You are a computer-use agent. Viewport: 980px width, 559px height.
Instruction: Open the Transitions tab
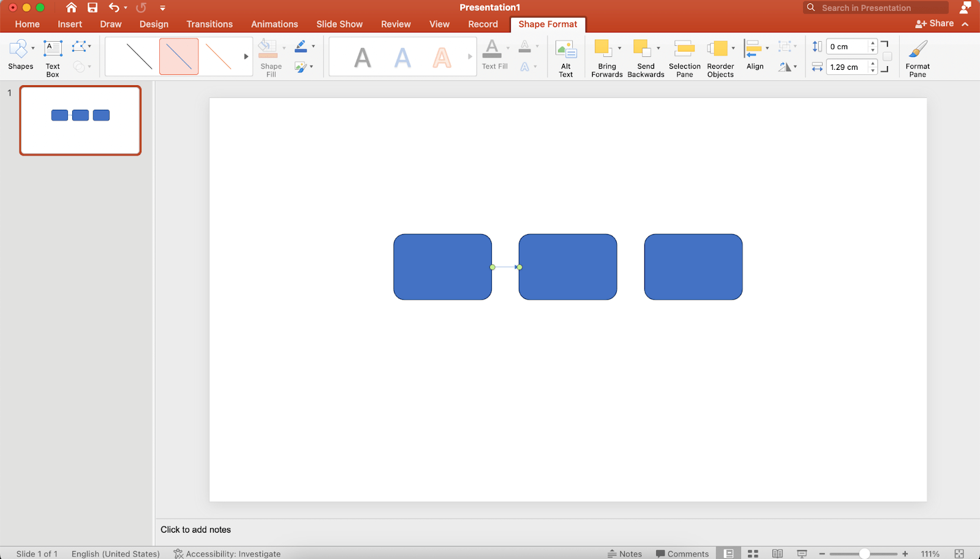click(209, 24)
